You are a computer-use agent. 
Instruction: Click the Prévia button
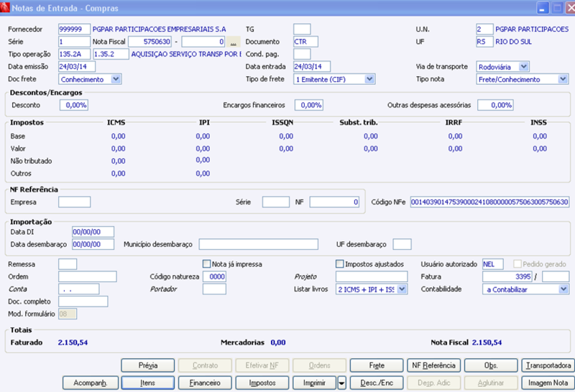(147, 365)
